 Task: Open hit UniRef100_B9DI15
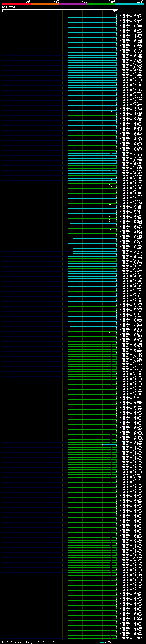(131, 22)
